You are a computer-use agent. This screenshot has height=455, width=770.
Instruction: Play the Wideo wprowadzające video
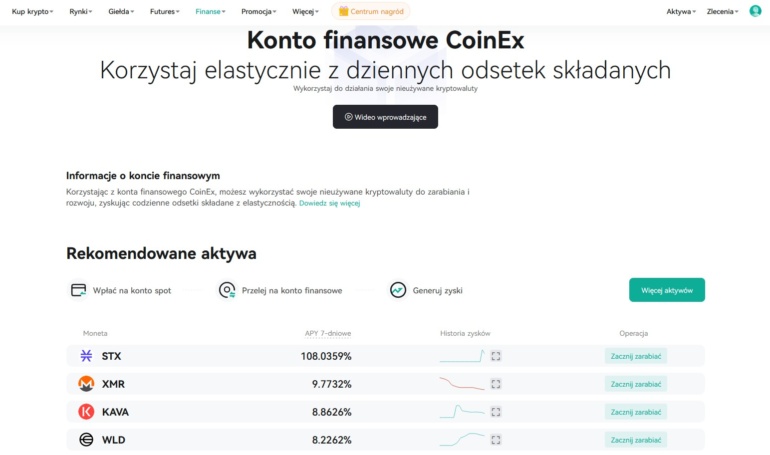point(385,117)
